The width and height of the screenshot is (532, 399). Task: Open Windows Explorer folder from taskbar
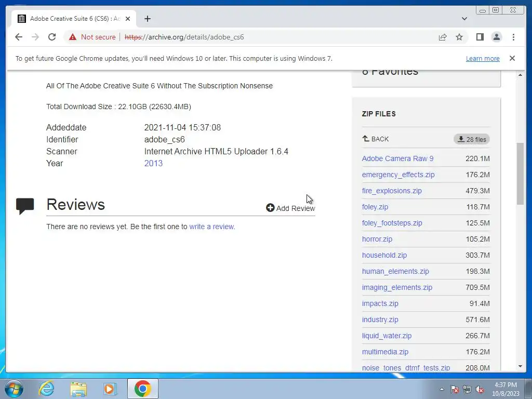click(78, 389)
